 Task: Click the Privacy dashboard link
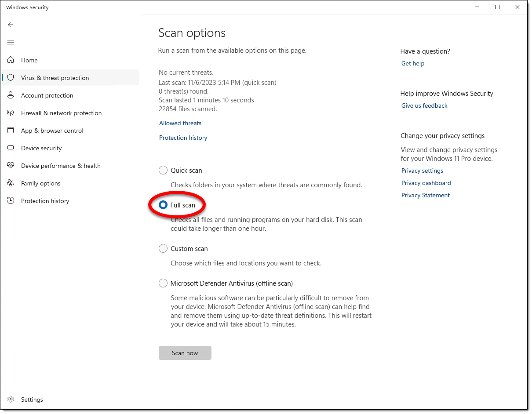pos(426,183)
